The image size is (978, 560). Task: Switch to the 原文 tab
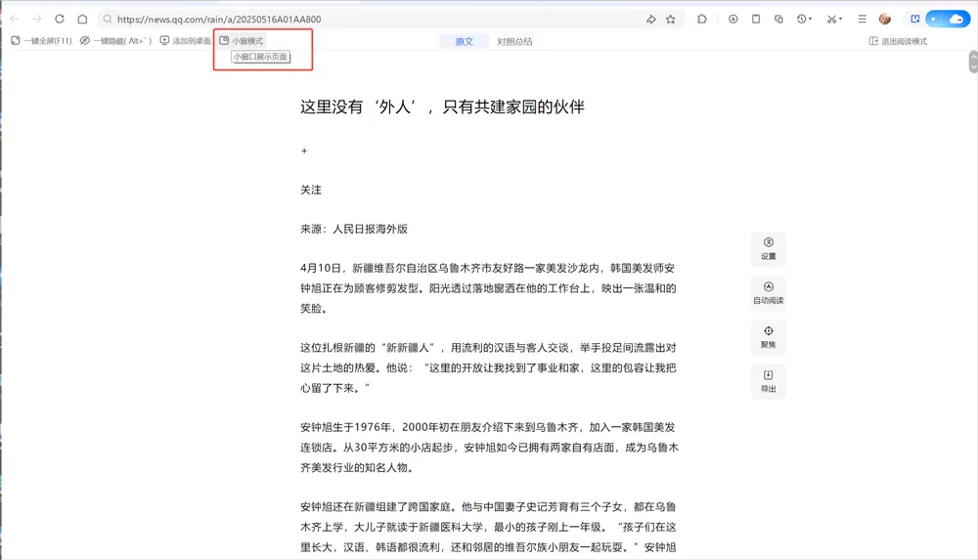464,41
